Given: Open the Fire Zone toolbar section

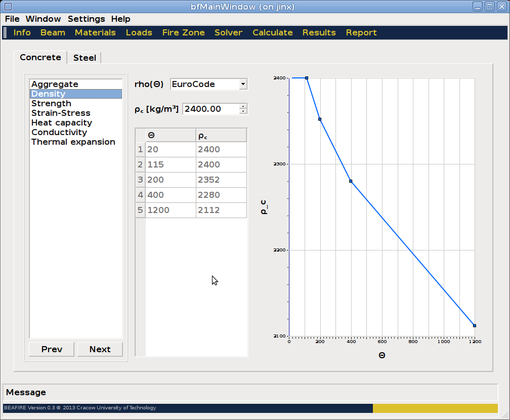Looking at the screenshot, I should click(183, 32).
